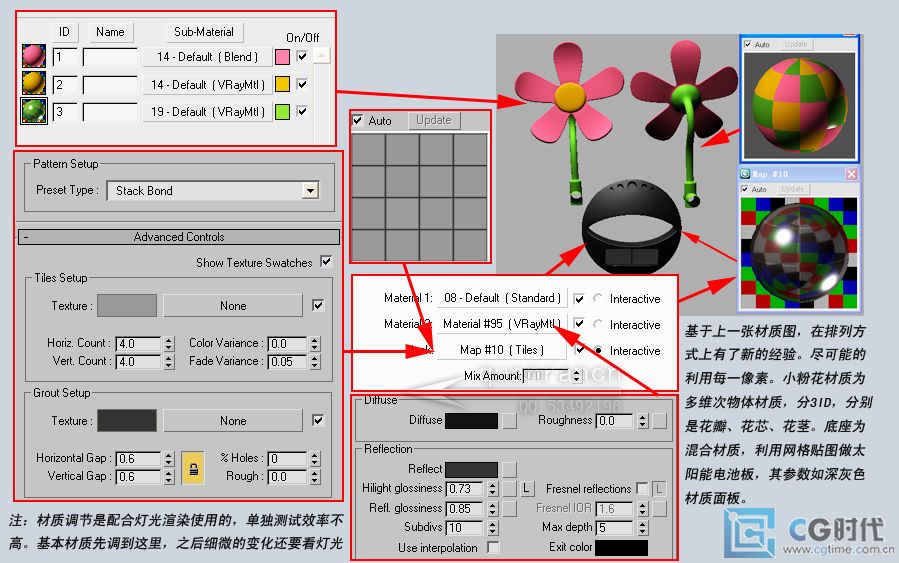Toggle Show Texture Swatches checkbox
Image resolution: width=899 pixels, height=563 pixels.
326,261
